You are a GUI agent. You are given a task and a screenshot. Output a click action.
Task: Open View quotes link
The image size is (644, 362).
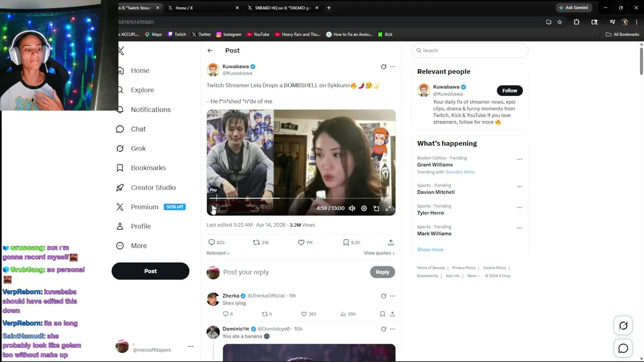pos(379,253)
